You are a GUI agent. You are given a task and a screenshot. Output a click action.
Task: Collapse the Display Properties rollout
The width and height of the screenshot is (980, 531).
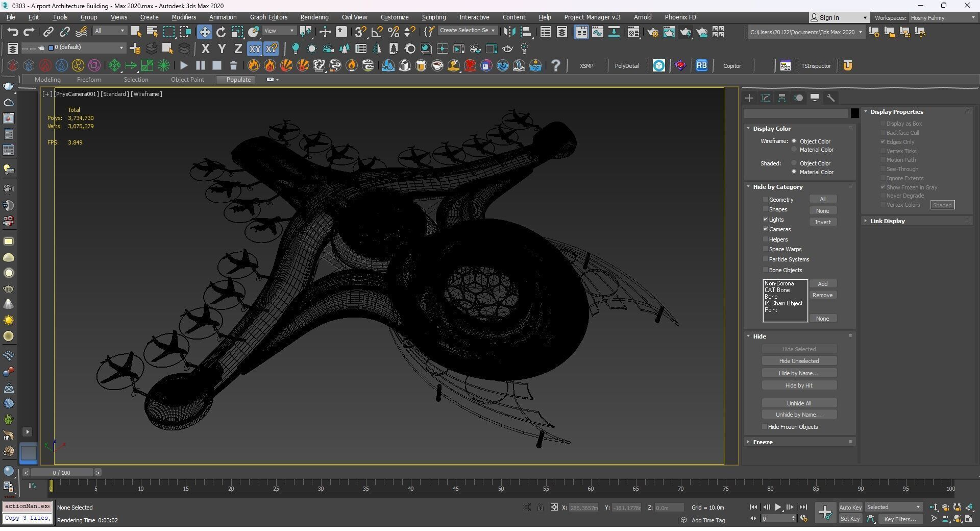896,112
